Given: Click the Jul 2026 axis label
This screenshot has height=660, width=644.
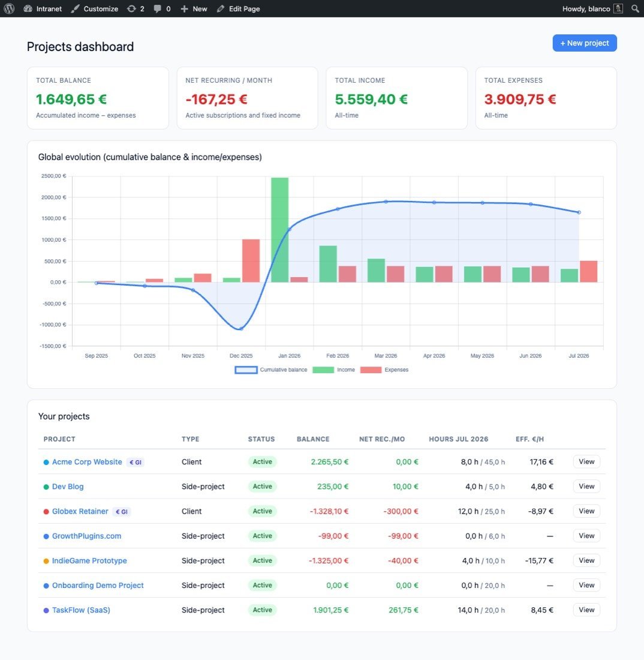Looking at the screenshot, I should 579,356.
